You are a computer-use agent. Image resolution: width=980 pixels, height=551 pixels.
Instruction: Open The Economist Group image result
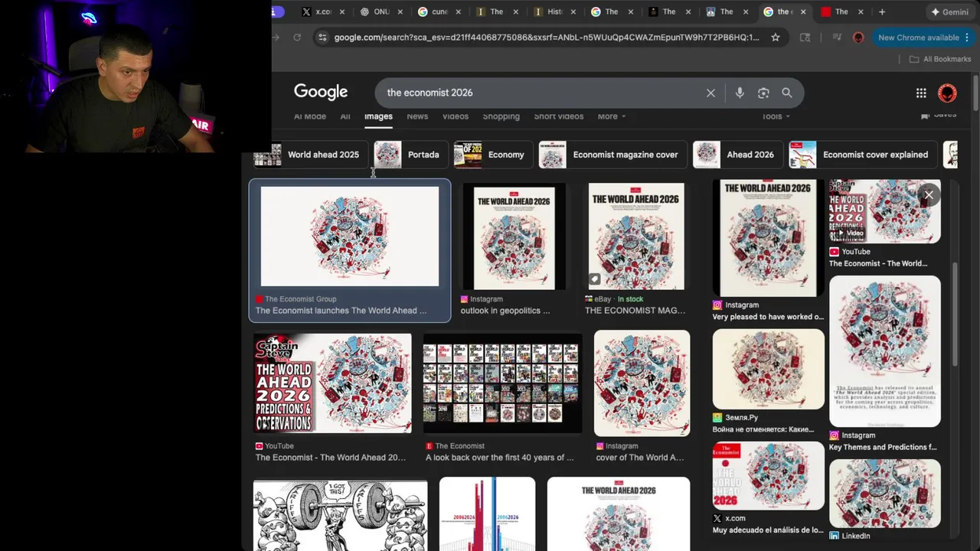point(350,236)
